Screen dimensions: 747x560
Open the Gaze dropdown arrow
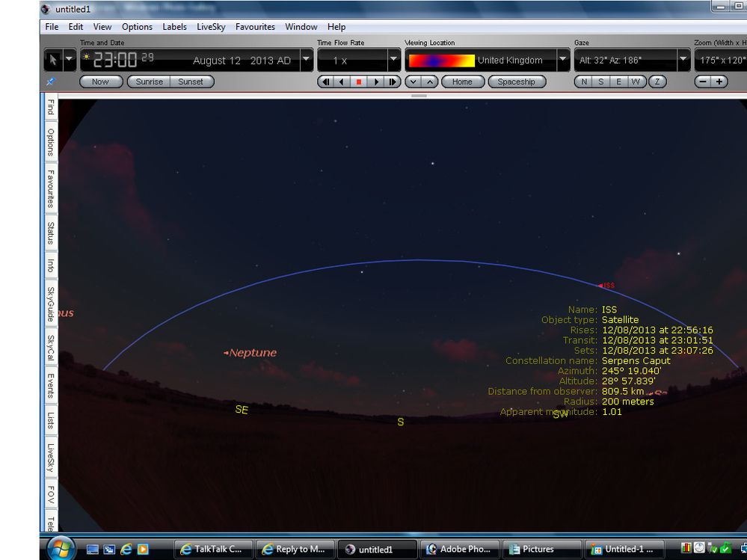683,60
